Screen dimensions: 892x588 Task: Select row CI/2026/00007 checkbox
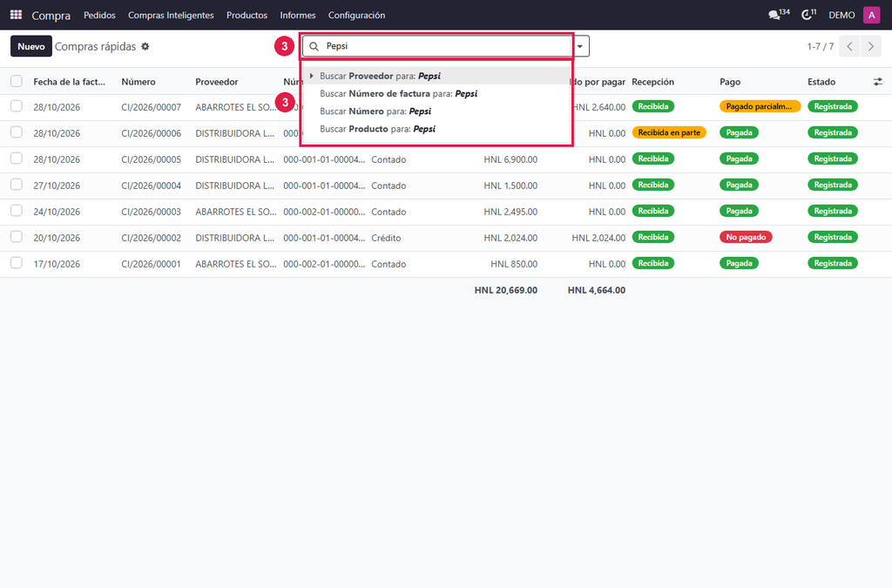tap(17, 106)
